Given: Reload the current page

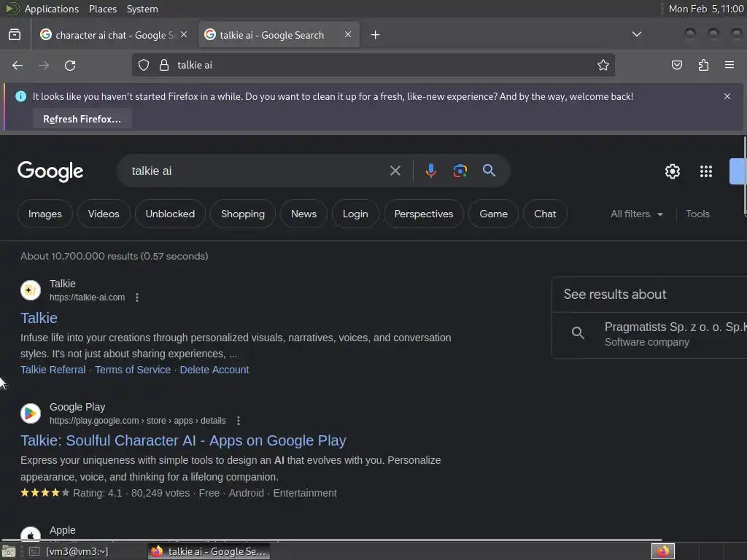Looking at the screenshot, I should coord(70,65).
